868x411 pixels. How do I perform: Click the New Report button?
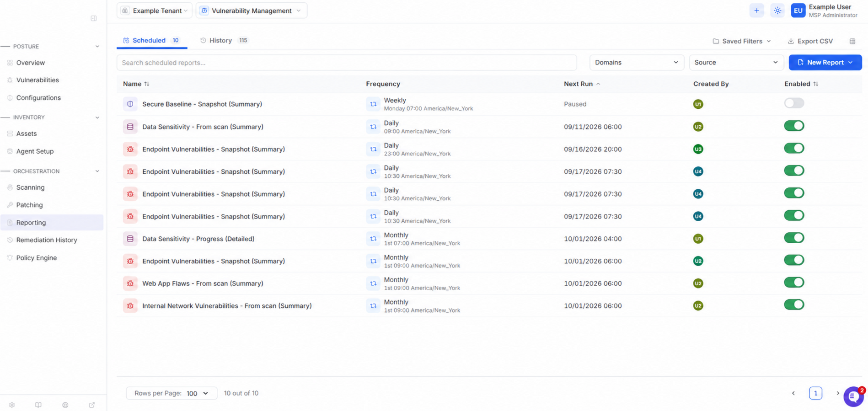coord(825,63)
